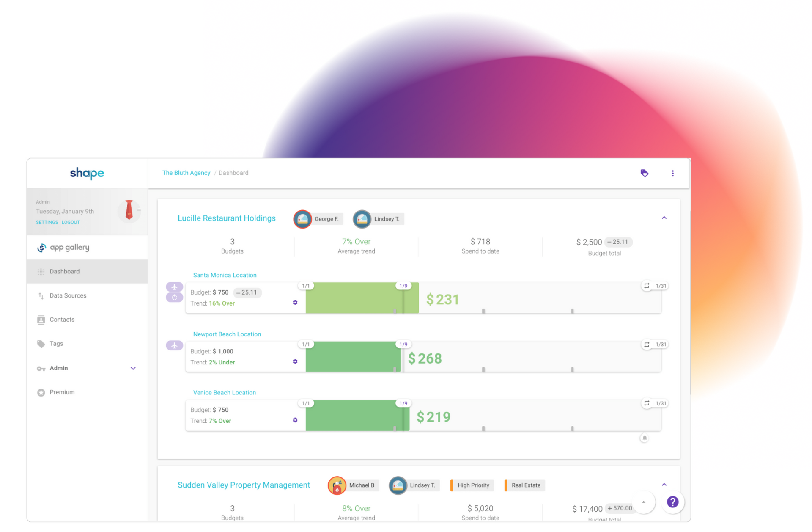Select the High Priority tag
The height and width of the screenshot is (532, 812).
point(472,485)
